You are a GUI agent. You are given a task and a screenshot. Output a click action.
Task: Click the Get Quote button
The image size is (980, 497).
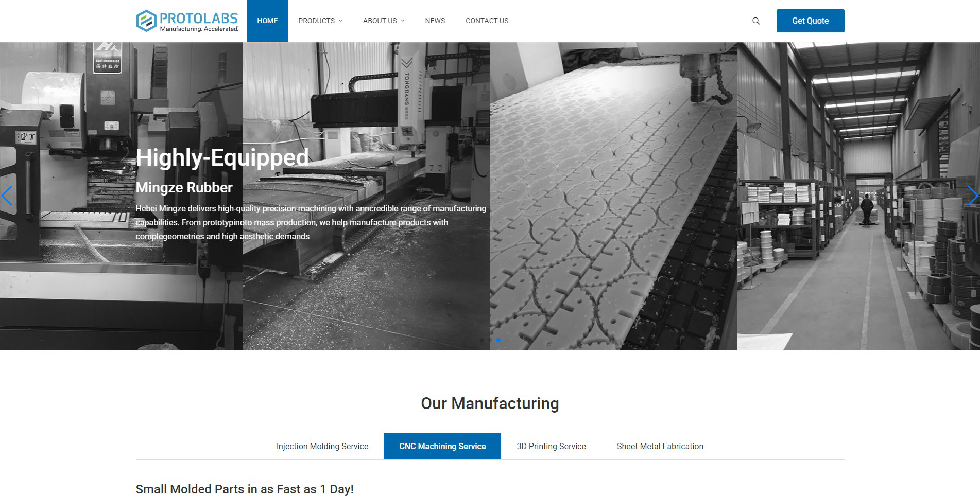[x=811, y=21]
